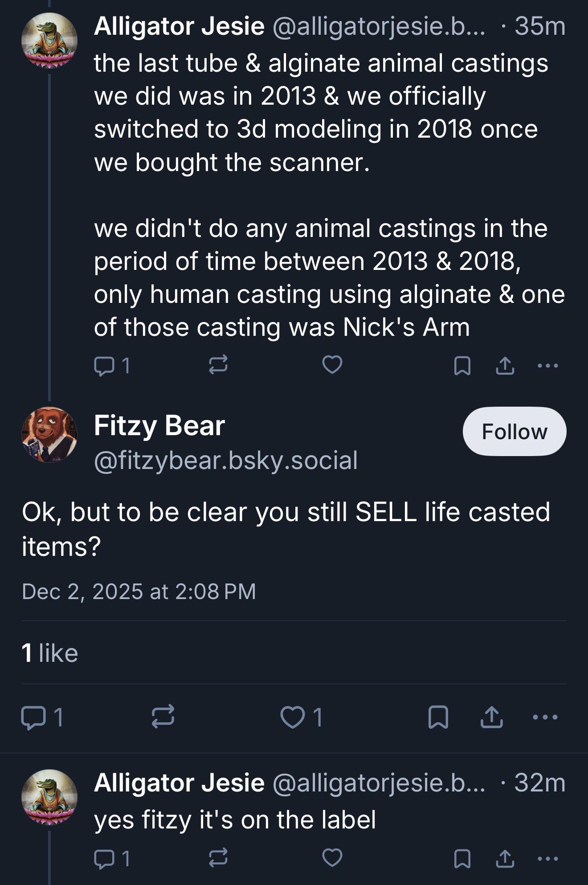Image resolution: width=588 pixels, height=885 pixels.
Task: View who liked Fitzy Bear's post
Action: pyautogui.click(x=50, y=653)
